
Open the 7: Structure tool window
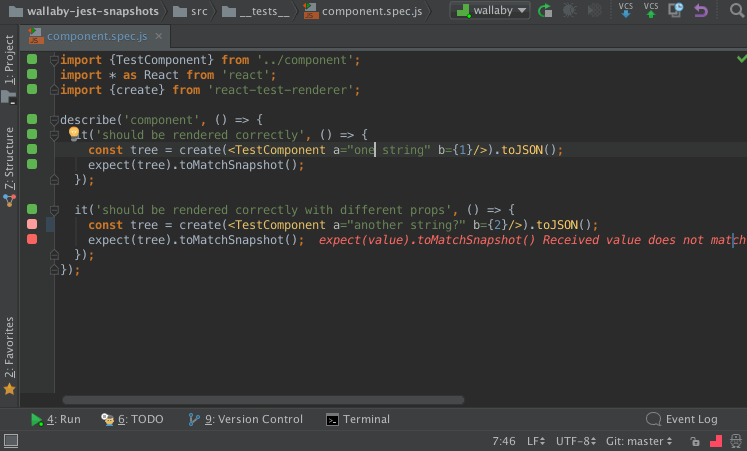(9, 159)
